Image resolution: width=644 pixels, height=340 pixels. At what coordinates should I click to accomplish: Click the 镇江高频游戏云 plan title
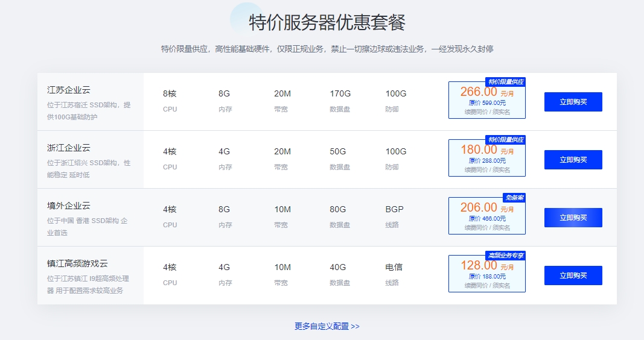pyautogui.click(x=77, y=263)
